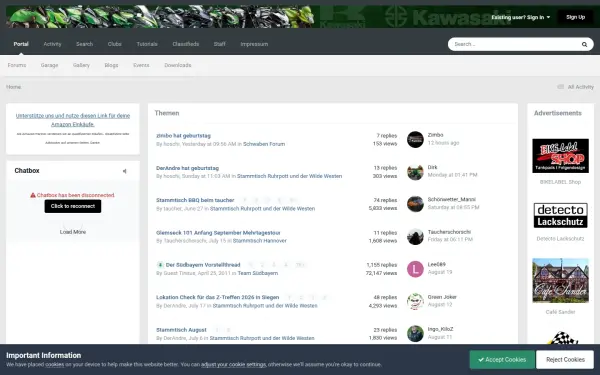Open Stammtisch August topic

click(181, 330)
